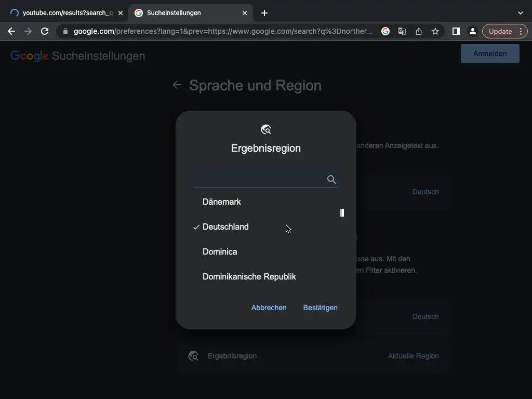Click the Google logo
The image size is (532, 399).
tap(29, 56)
